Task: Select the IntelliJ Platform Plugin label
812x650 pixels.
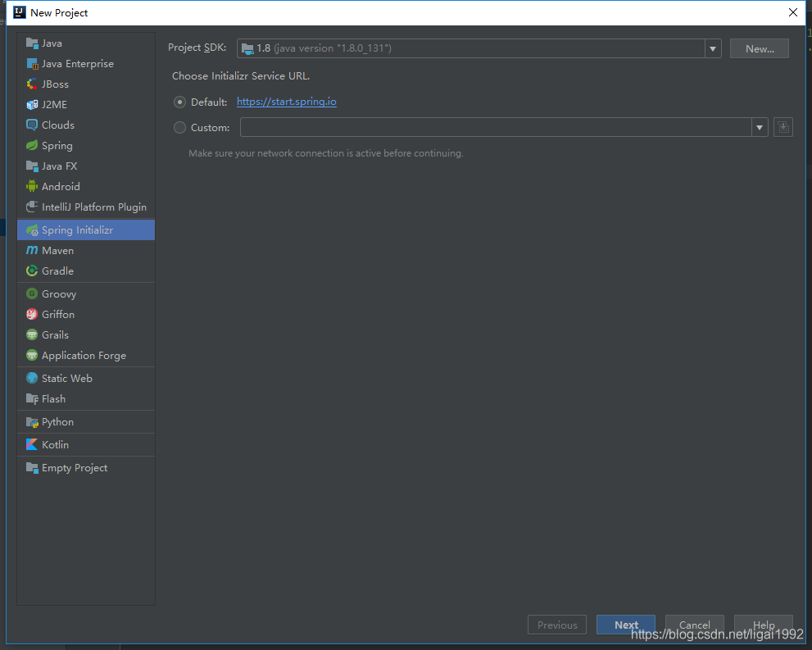Action: [94, 207]
